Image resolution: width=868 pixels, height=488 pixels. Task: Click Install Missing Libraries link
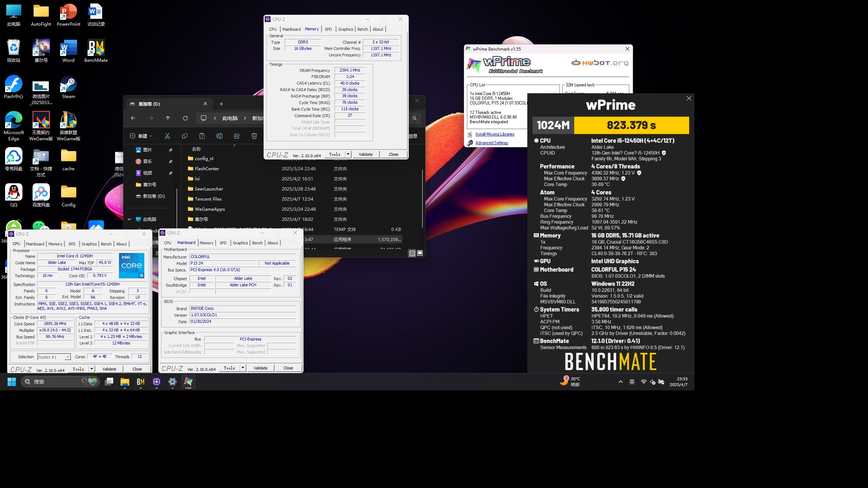pyautogui.click(x=494, y=134)
